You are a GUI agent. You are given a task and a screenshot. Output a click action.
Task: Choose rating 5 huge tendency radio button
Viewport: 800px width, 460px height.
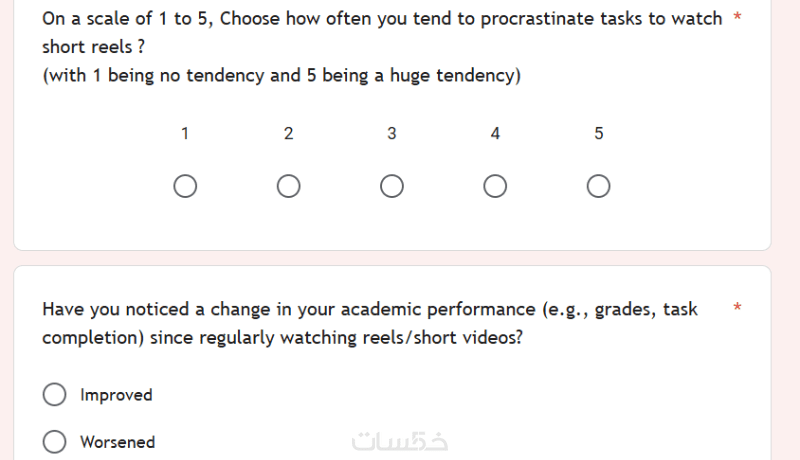599,187
